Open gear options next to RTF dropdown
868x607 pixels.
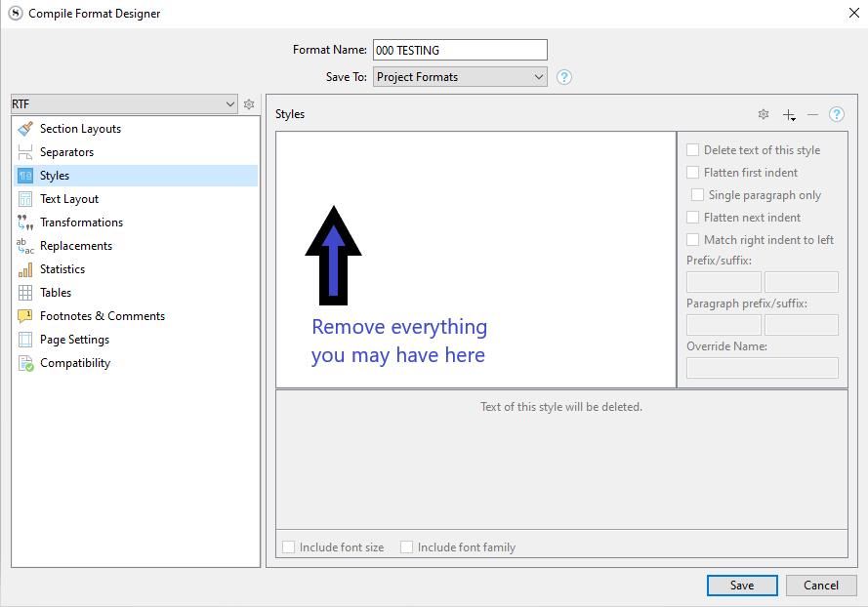249,104
